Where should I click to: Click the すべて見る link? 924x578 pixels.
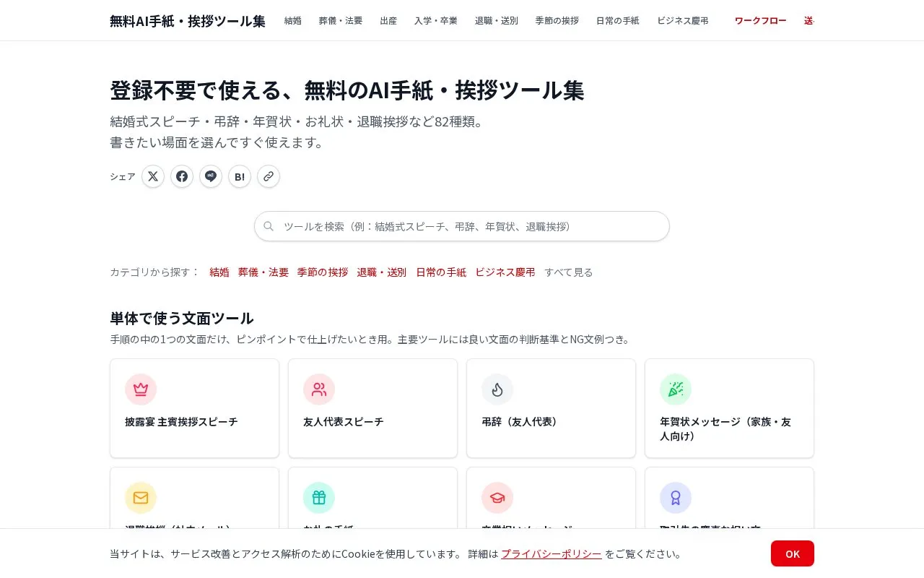pos(569,272)
